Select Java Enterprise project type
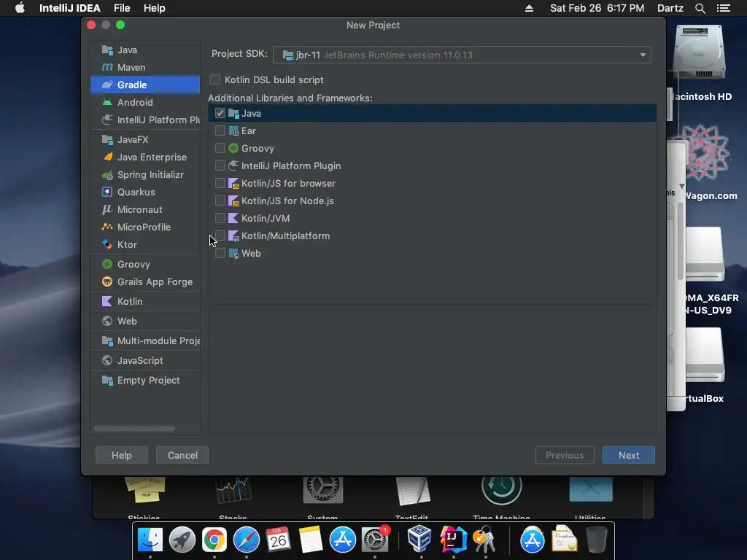 [x=145, y=157]
